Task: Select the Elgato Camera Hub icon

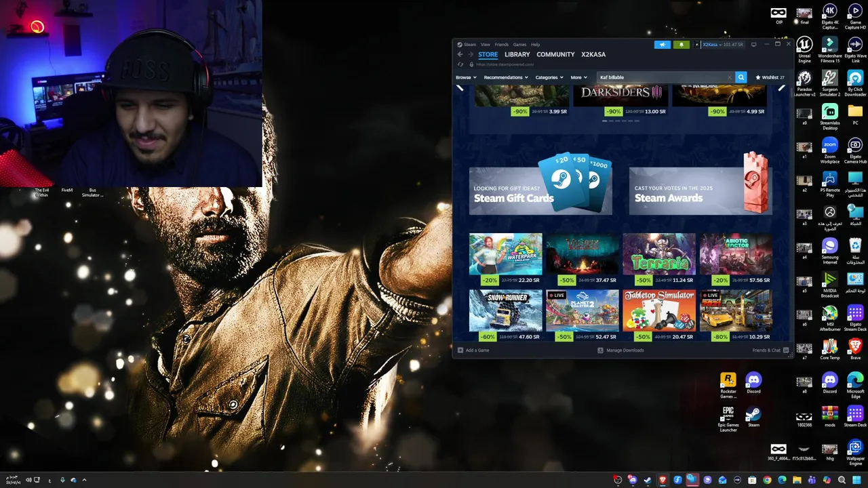Action: (x=855, y=150)
